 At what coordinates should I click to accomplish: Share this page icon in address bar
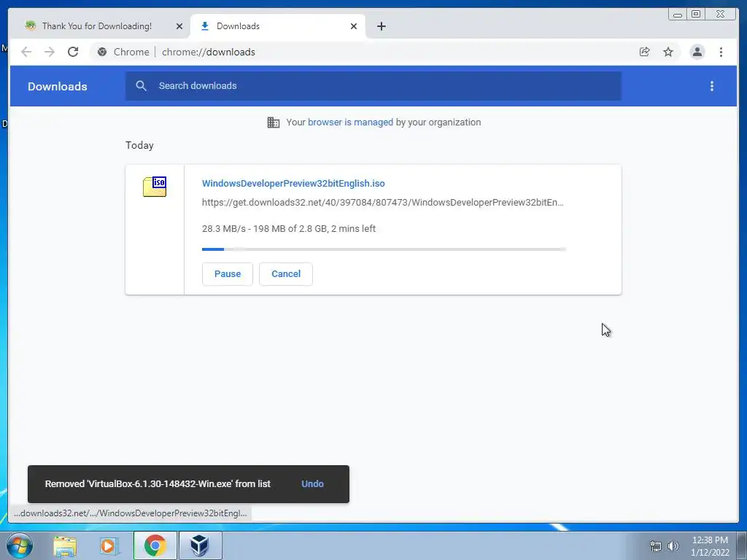[644, 52]
